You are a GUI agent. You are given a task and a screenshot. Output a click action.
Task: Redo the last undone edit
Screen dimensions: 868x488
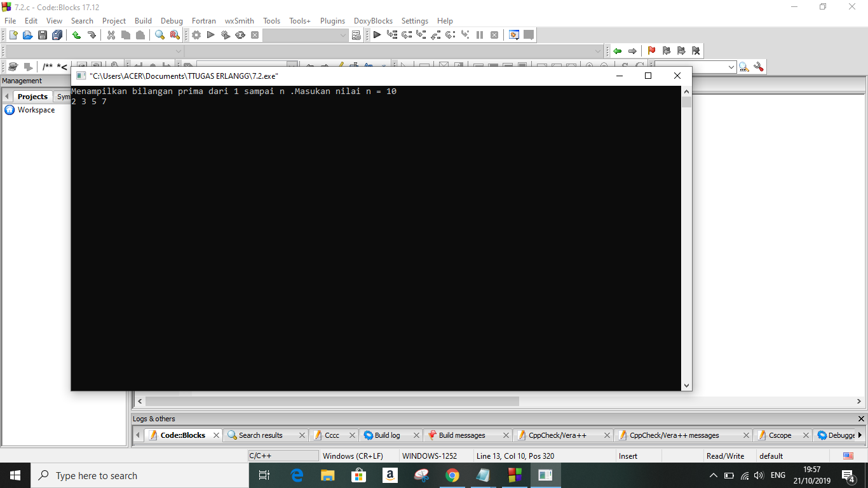pos(92,35)
